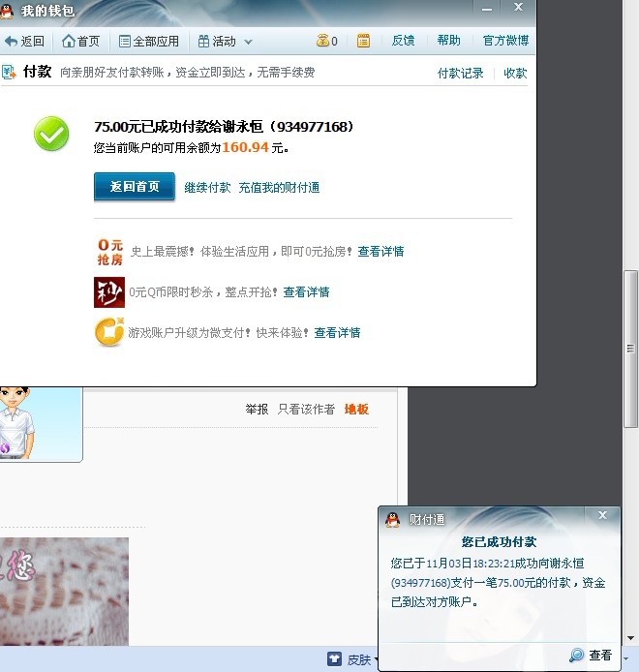Viewport: 639px width, 672px height.
Task: Open 全部应用 all applications
Action: [x=149, y=41]
